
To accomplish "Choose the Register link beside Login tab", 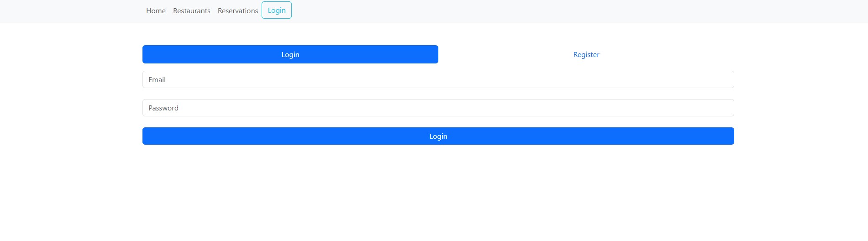I will (x=586, y=54).
